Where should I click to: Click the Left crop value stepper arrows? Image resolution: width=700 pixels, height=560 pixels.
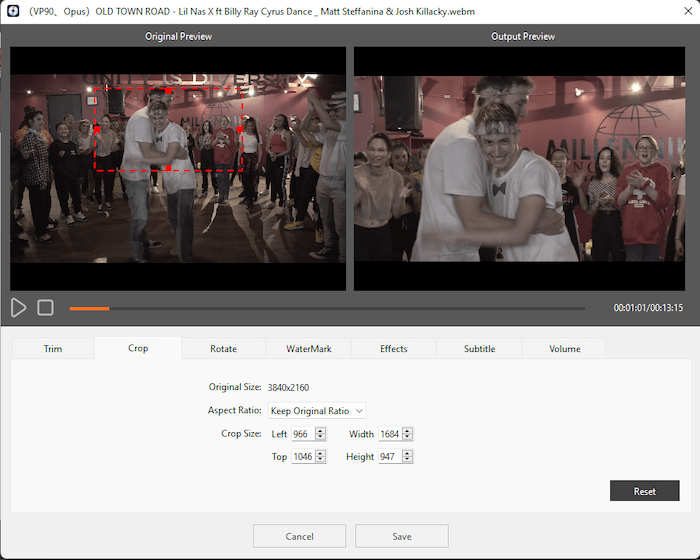click(x=320, y=434)
